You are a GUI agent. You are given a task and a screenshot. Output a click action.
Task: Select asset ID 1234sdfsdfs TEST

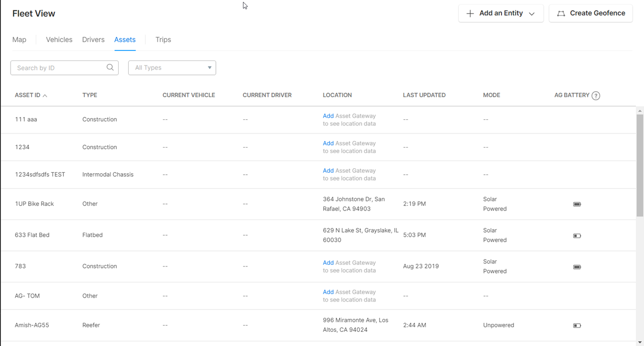pos(40,174)
